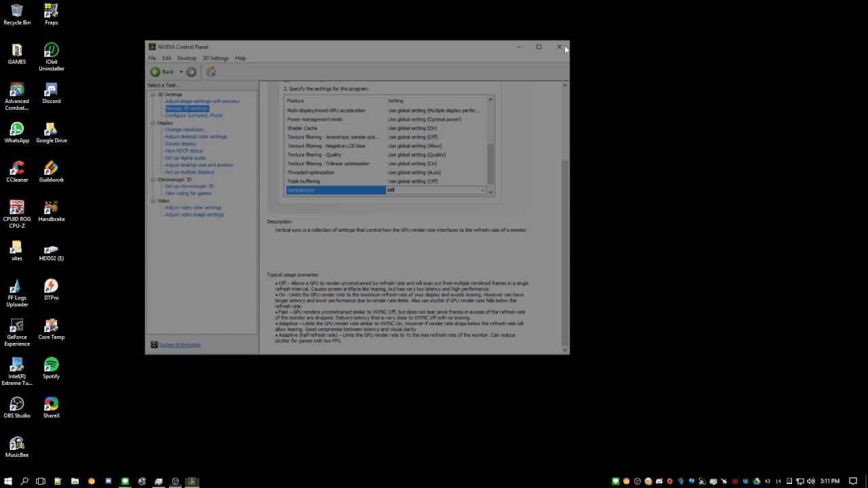The width and height of the screenshot is (868, 488).
Task: Open the Desktop menu
Action: coord(186,58)
